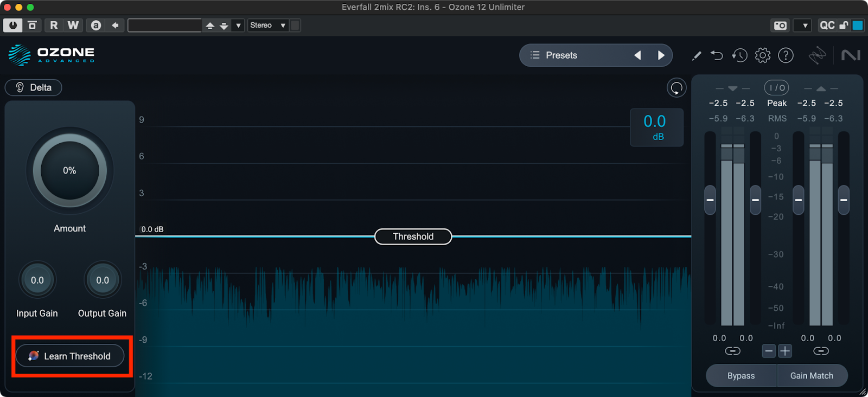Screen dimensions: 868x397
Task: Open the host preset dropdown arrow
Action: [x=238, y=25]
